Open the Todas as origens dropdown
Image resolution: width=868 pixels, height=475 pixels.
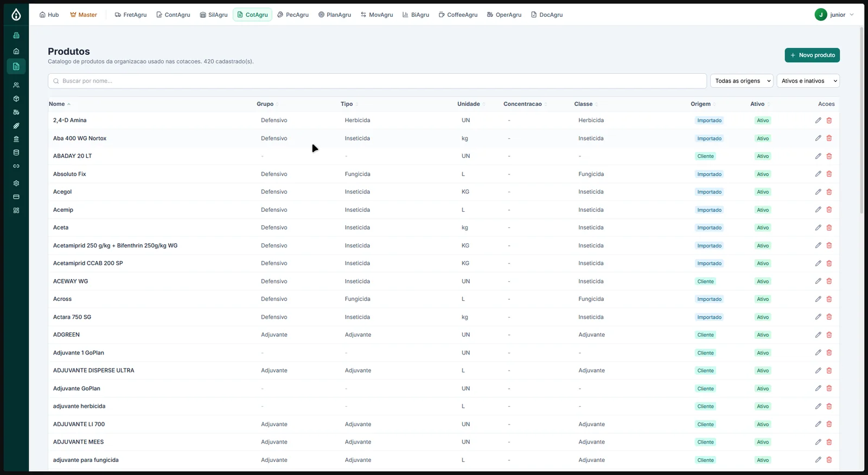point(742,81)
